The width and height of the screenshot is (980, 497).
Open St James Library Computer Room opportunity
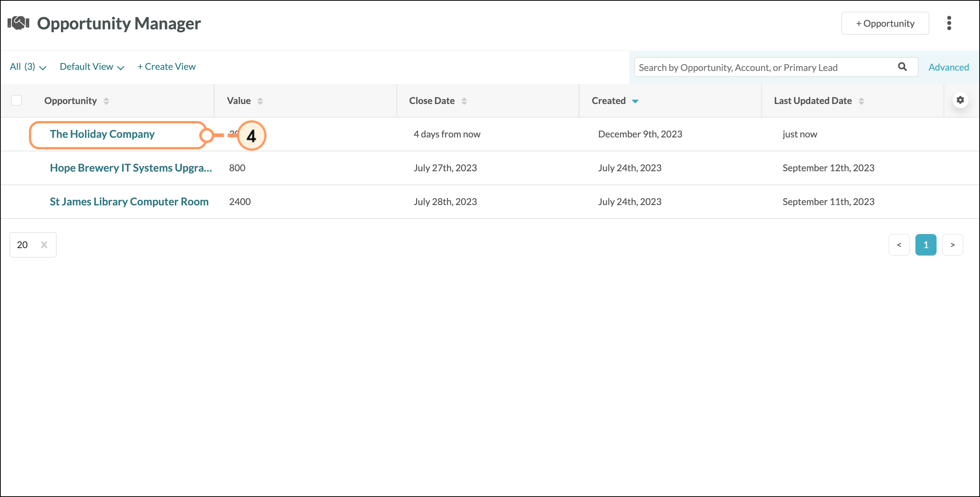coord(129,202)
